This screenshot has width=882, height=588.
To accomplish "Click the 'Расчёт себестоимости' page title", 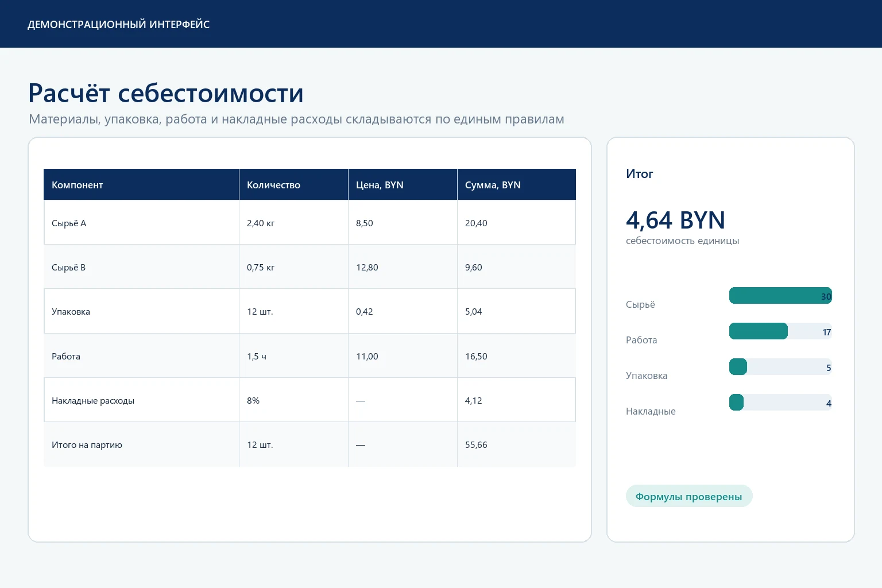I will [166, 93].
